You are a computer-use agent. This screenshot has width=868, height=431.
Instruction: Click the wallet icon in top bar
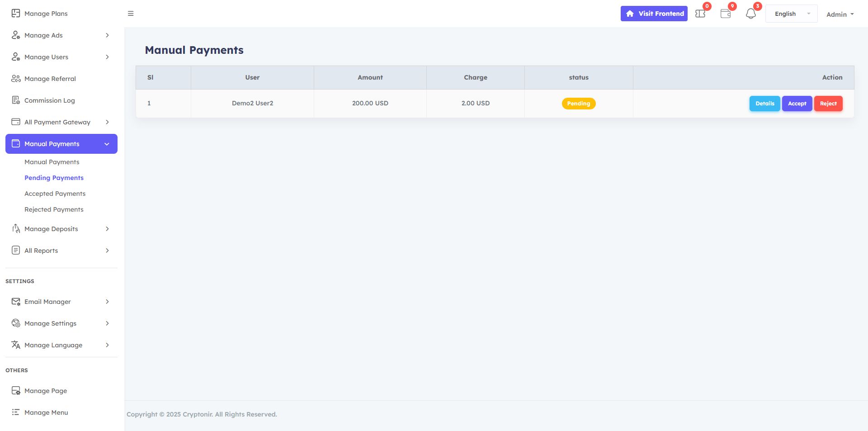pyautogui.click(x=725, y=14)
